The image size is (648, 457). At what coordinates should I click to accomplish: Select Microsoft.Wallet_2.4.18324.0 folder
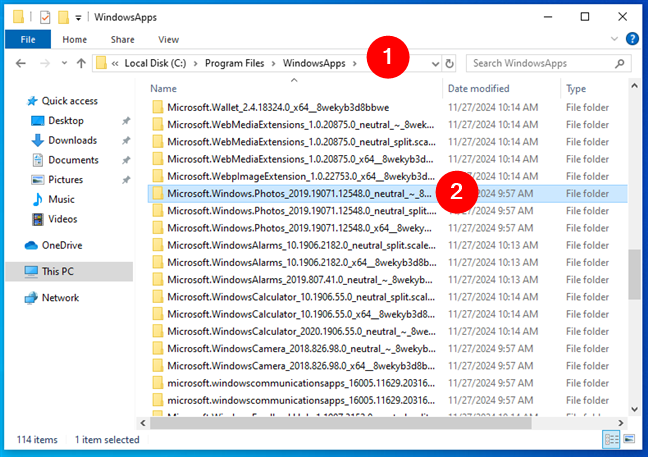point(278,108)
